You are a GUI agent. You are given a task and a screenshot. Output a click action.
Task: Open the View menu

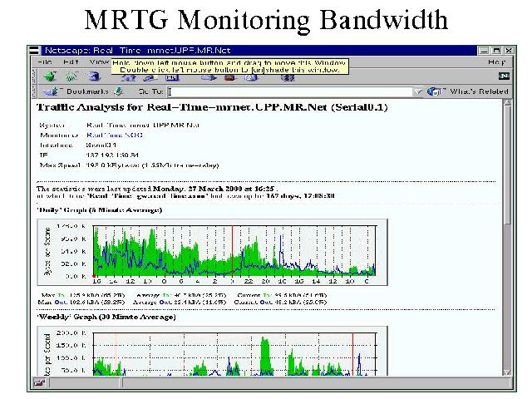click(99, 62)
